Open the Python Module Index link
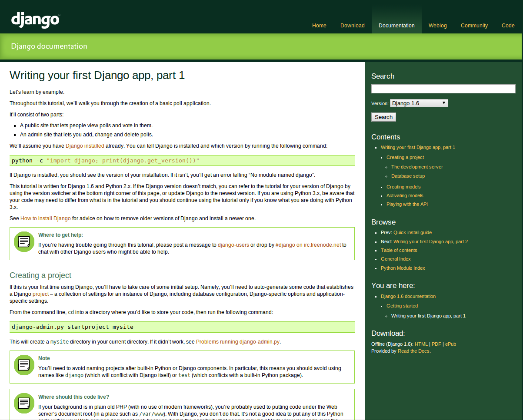The height and width of the screenshot is (420, 523). [403, 268]
